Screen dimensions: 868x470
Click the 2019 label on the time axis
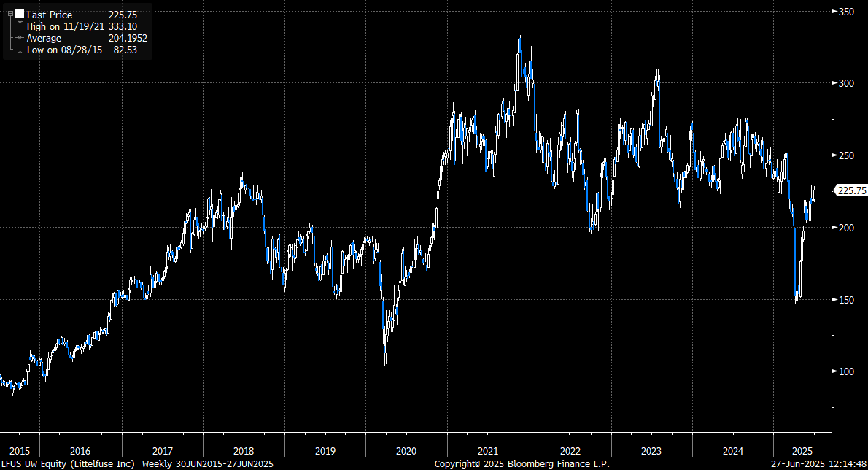click(325, 451)
